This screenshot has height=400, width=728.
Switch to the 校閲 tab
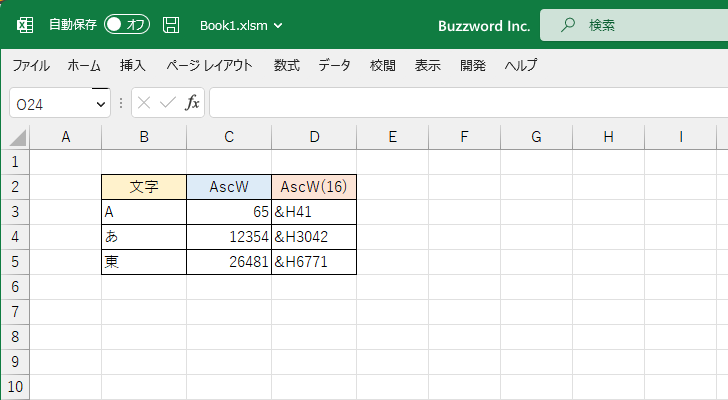(x=383, y=65)
